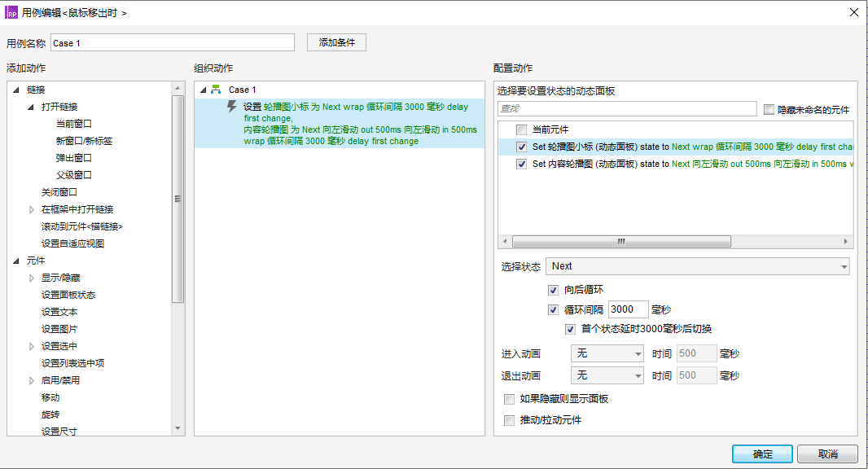Viewport: 868px width, 469px height.
Task: Click the 添加条件 button
Action: click(x=336, y=42)
